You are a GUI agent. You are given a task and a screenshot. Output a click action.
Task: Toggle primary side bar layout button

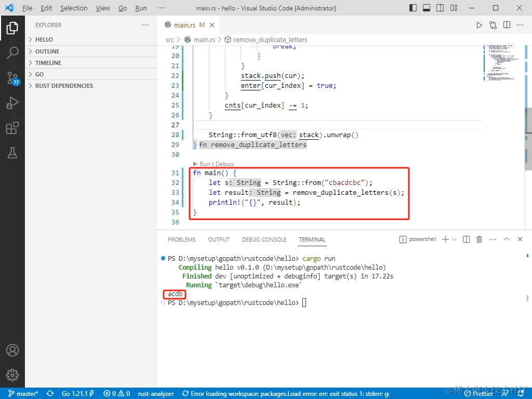(413, 8)
